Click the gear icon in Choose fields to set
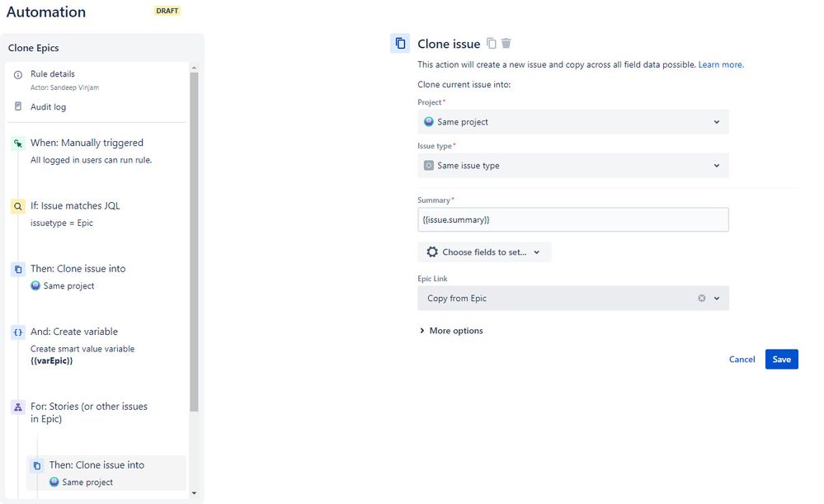The height and width of the screenshot is (504, 824). (x=432, y=252)
